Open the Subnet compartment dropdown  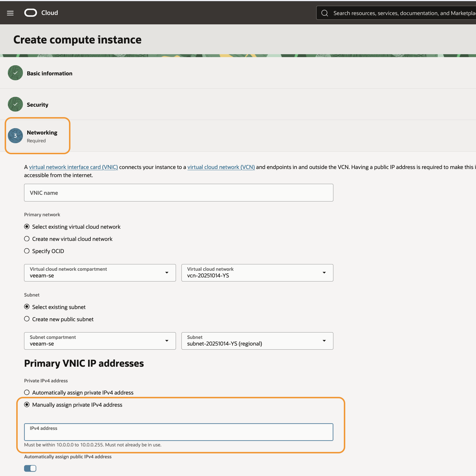pyautogui.click(x=100, y=341)
